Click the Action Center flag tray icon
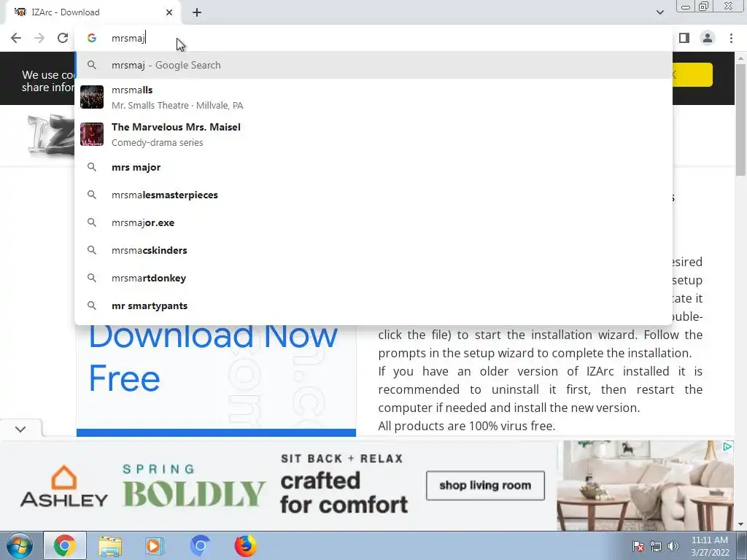Image resolution: width=747 pixels, height=560 pixels. 638,546
